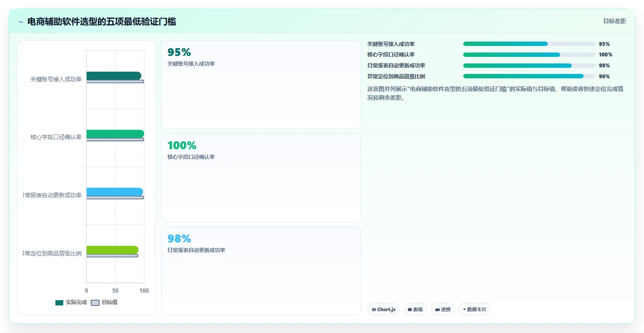The image size is (644, 333).
Task: Click the 核心字段口径确认率 progress bar
Action: 529,55
